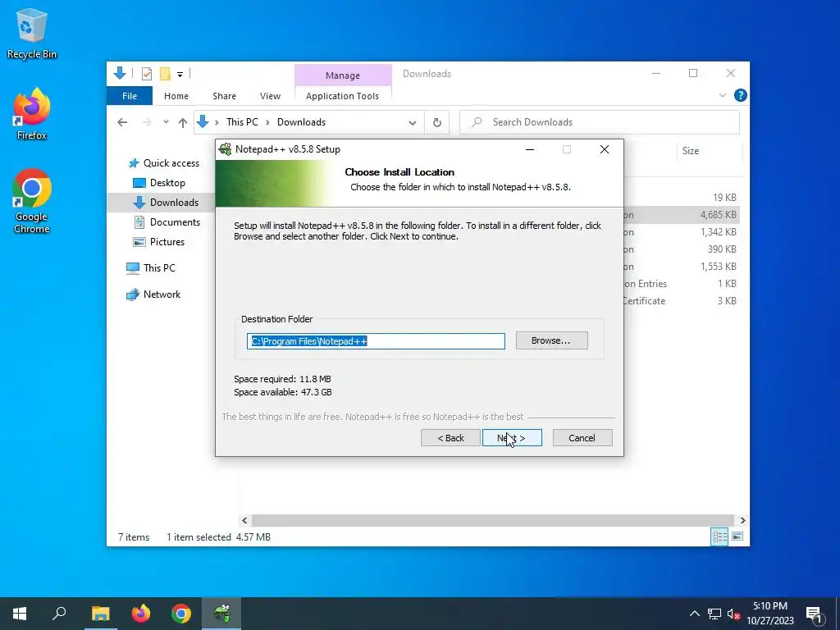This screenshot has width=840, height=630.
Task: Click Browse to choose install folder
Action: tap(552, 340)
